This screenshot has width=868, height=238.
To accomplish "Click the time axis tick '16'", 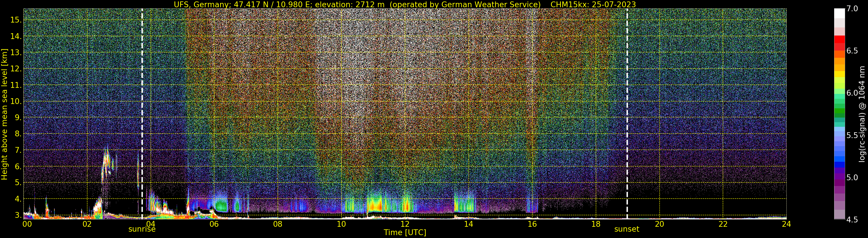I will pyautogui.click(x=532, y=224).
